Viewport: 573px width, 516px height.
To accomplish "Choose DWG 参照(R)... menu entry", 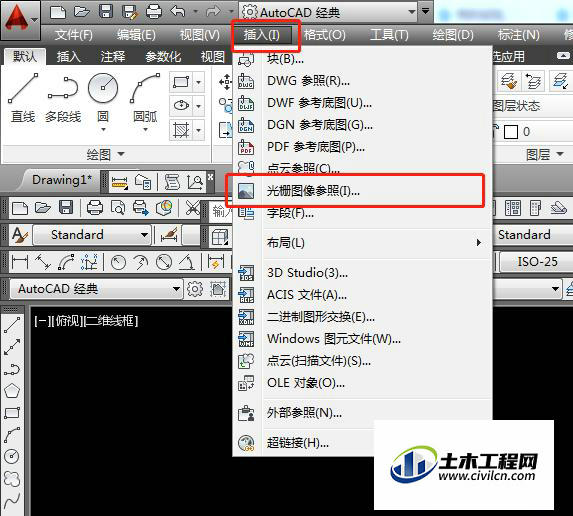I will [362, 81].
